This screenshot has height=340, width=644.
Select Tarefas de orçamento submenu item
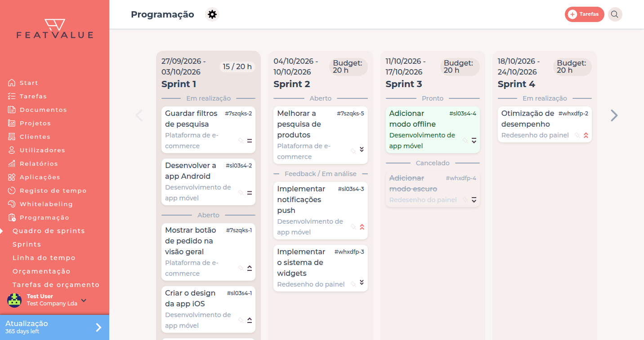(56, 285)
